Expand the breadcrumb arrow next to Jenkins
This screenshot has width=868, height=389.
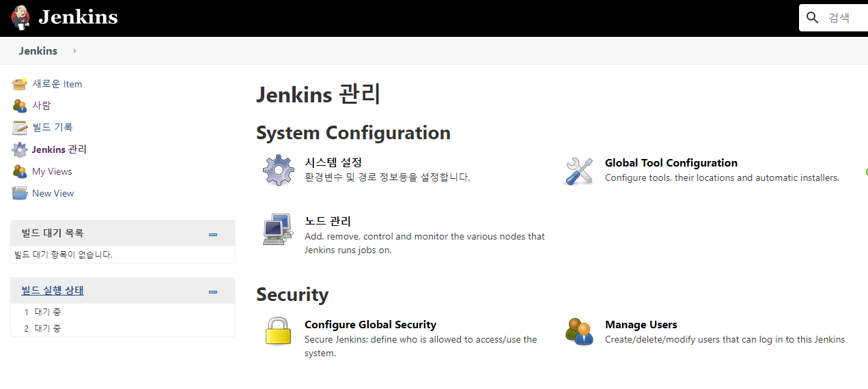point(74,51)
